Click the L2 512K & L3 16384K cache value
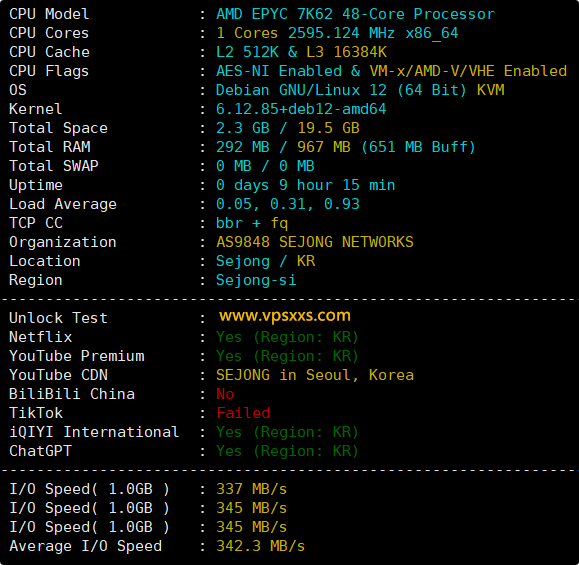The width and height of the screenshot is (579, 565). [x=301, y=52]
